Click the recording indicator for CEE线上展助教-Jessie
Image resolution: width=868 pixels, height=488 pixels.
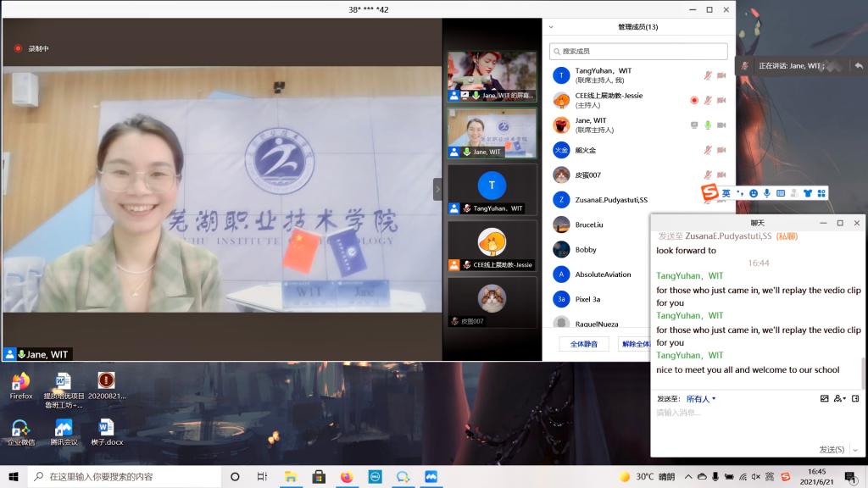[694, 100]
